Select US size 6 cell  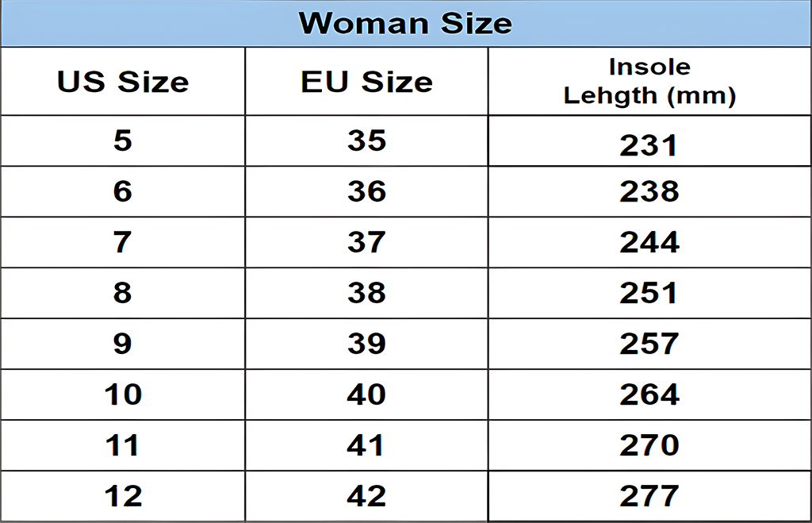[123, 191]
